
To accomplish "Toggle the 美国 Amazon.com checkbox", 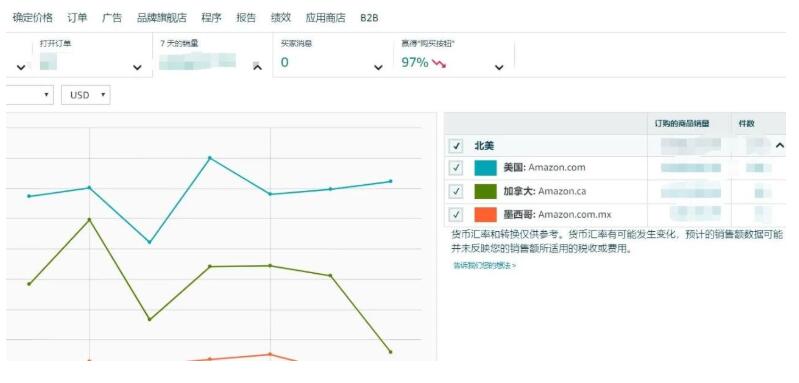I will click(x=456, y=168).
